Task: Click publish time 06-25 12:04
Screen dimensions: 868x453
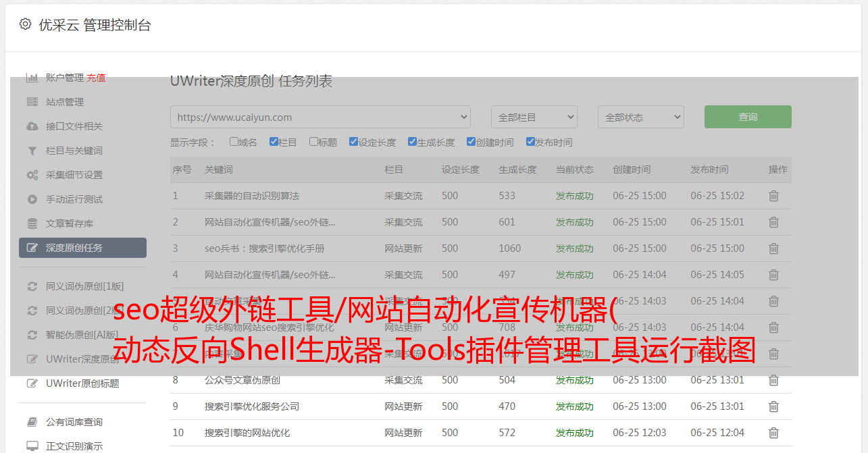Action: [x=717, y=433]
